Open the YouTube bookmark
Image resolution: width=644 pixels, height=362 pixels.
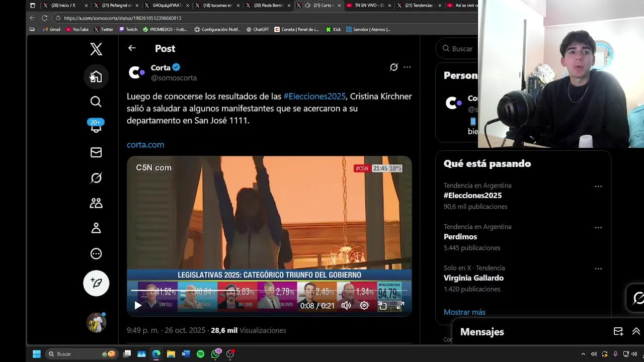(x=77, y=30)
